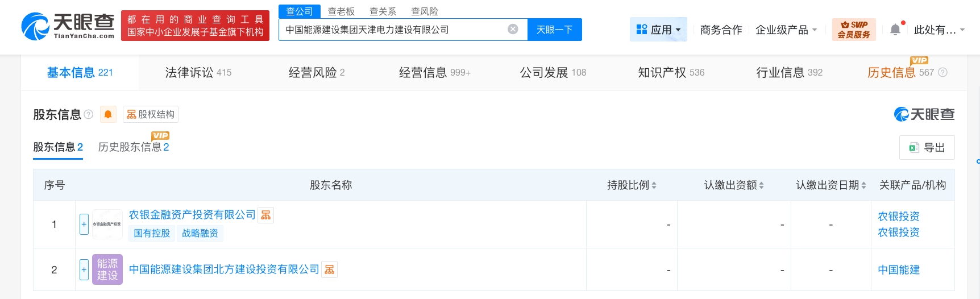Viewport: 980px width, 299px height.
Task: Open the notification bell in header
Action: [x=895, y=30]
